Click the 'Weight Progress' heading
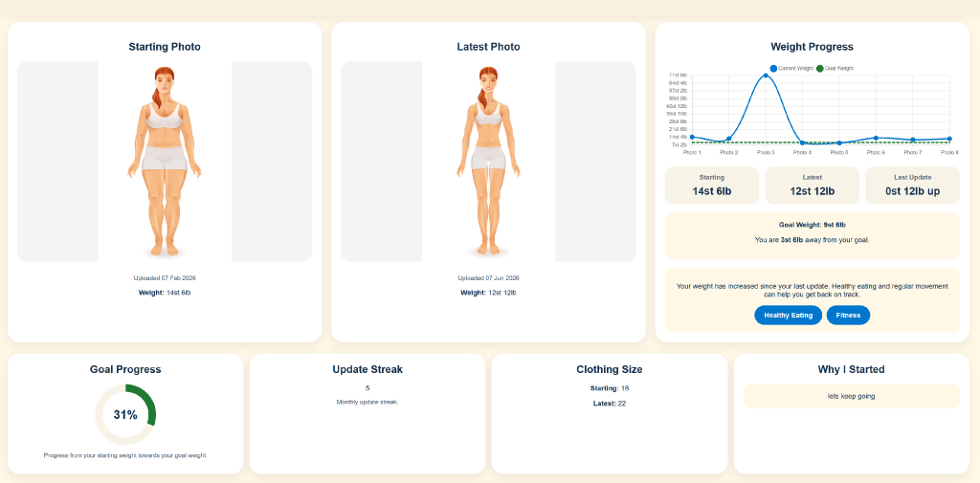This screenshot has height=483, width=980. (x=812, y=47)
